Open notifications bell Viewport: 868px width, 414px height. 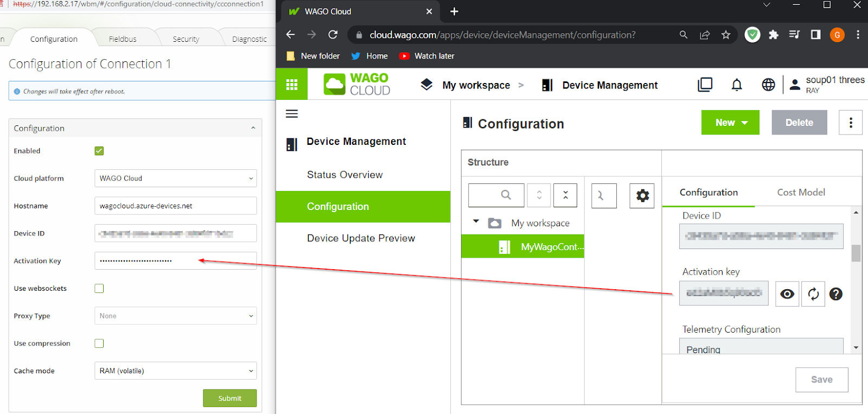click(x=737, y=85)
